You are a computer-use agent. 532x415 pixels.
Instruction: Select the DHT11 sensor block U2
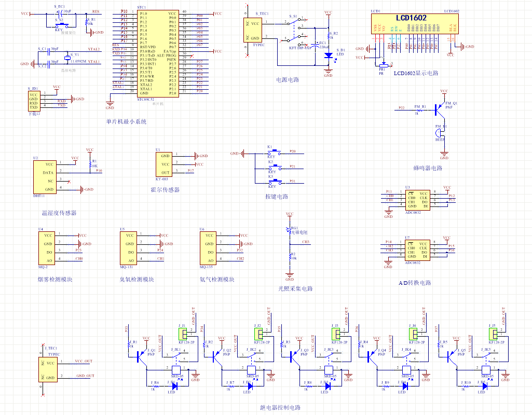(x=45, y=177)
